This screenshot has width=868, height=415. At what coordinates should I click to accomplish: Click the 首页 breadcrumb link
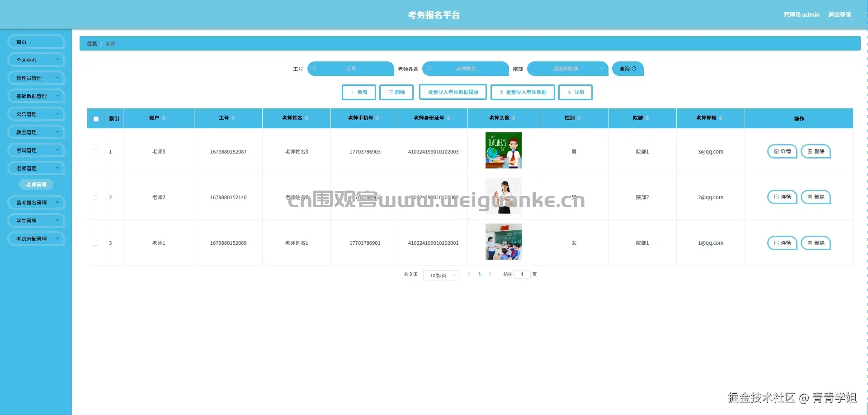point(92,44)
